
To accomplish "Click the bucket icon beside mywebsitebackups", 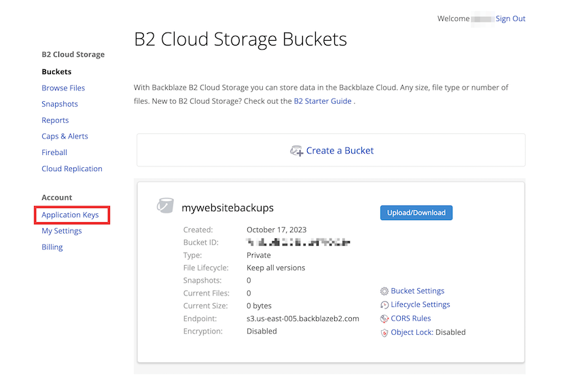I will click(165, 206).
